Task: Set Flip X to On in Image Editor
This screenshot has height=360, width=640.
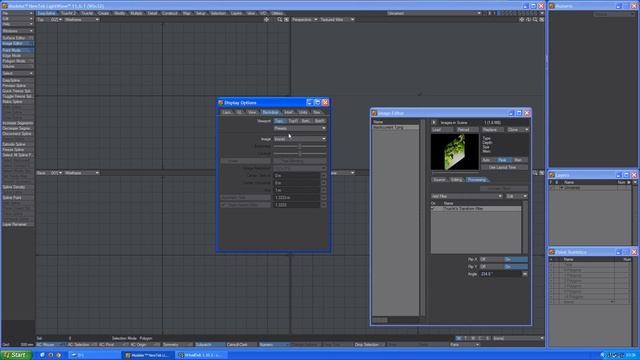Action: (x=516, y=259)
